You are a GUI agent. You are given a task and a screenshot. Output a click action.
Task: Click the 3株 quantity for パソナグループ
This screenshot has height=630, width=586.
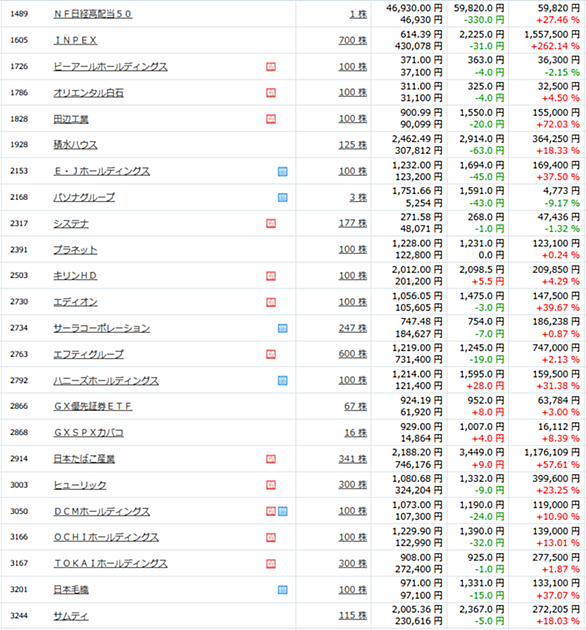pyautogui.click(x=358, y=197)
